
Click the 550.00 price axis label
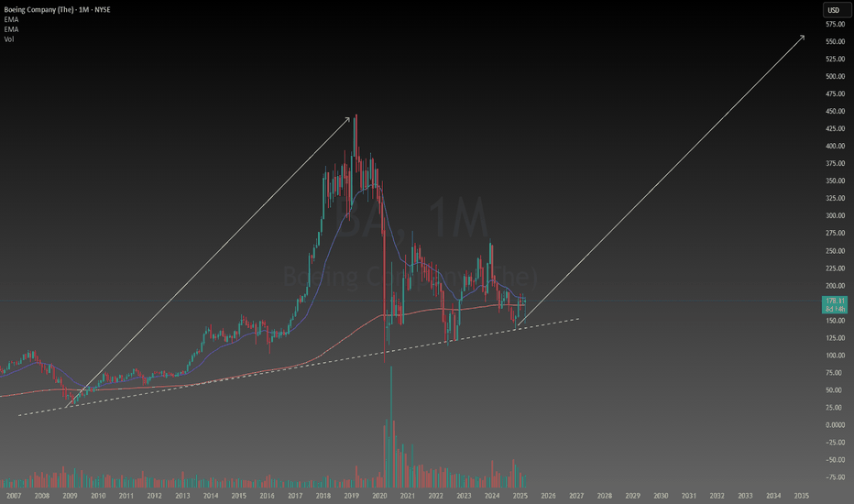pos(835,41)
